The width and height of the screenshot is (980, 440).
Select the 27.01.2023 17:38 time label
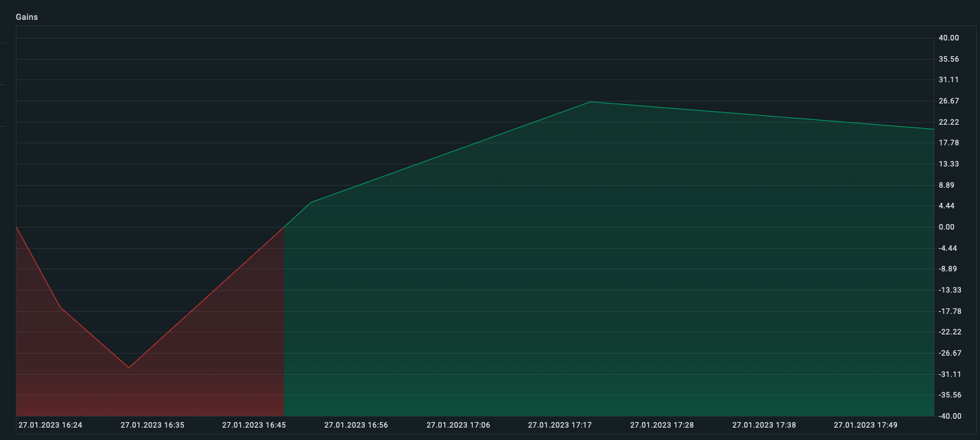coord(764,425)
